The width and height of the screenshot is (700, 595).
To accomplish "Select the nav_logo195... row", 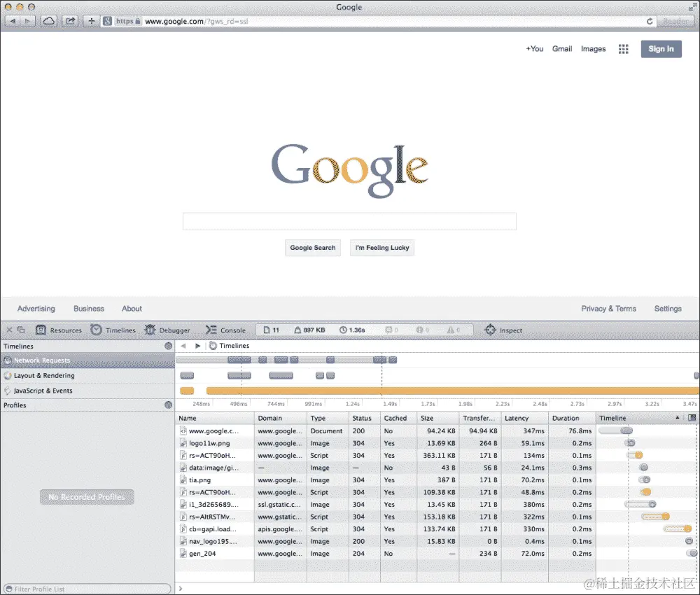I will click(x=437, y=541).
